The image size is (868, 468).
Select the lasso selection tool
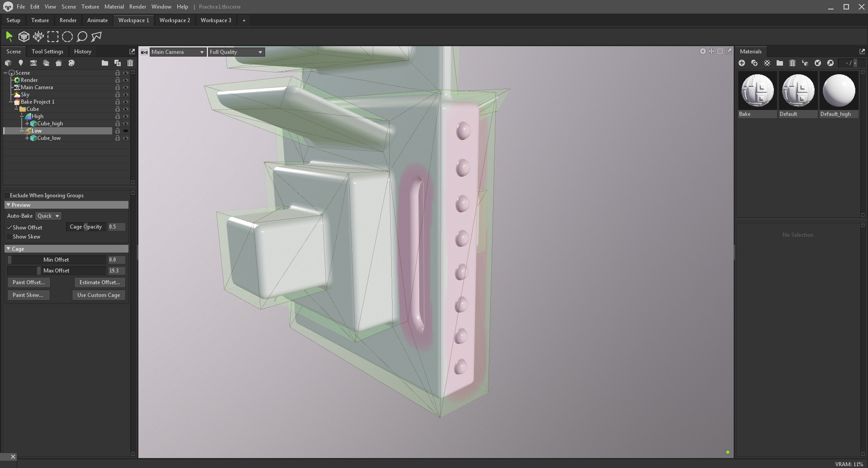[82, 37]
